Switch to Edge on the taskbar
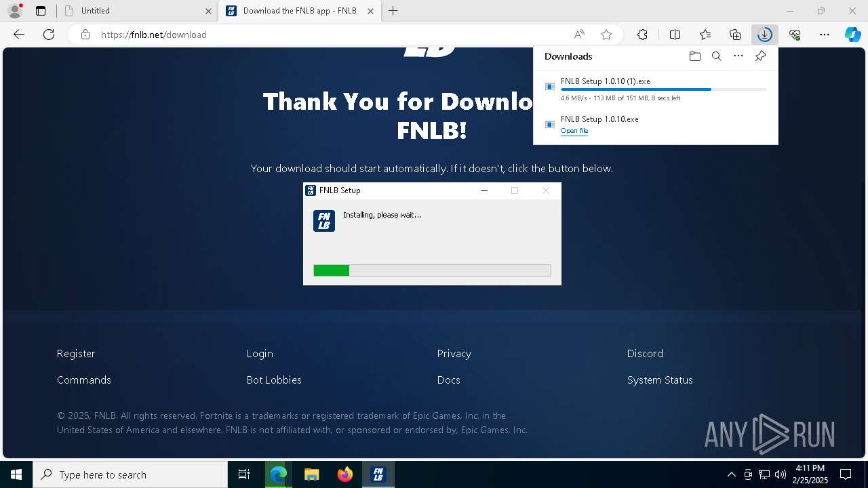The height and width of the screenshot is (488, 868). click(278, 474)
